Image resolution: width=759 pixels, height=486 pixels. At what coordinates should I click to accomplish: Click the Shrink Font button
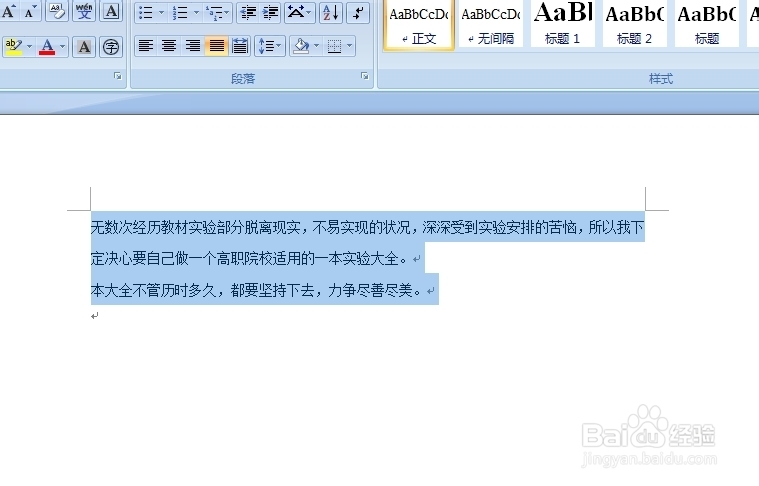click(x=30, y=11)
